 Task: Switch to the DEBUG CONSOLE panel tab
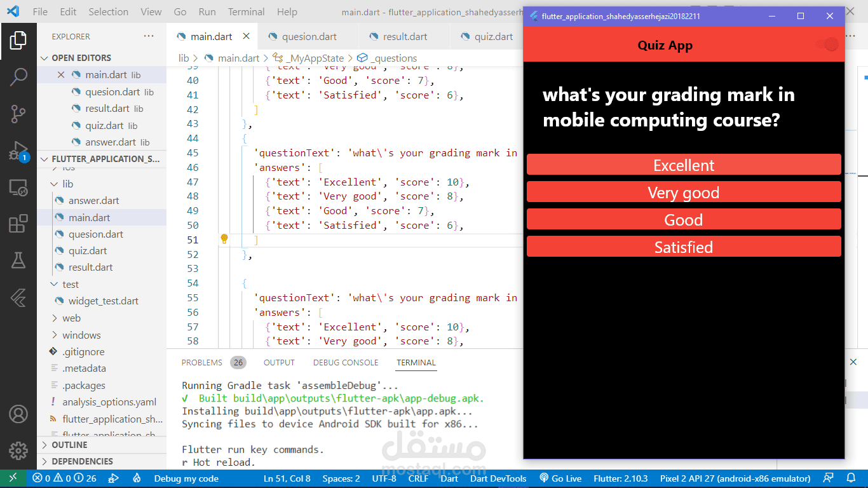point(346,363)
